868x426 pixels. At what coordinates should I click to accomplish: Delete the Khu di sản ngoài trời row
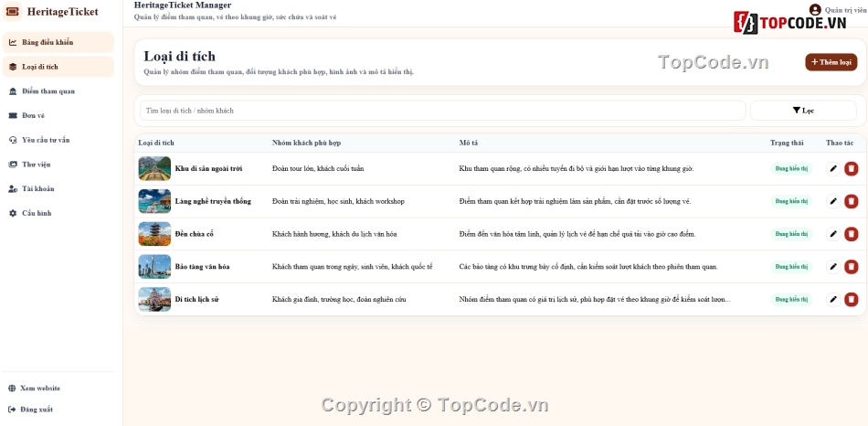point(851,168)
